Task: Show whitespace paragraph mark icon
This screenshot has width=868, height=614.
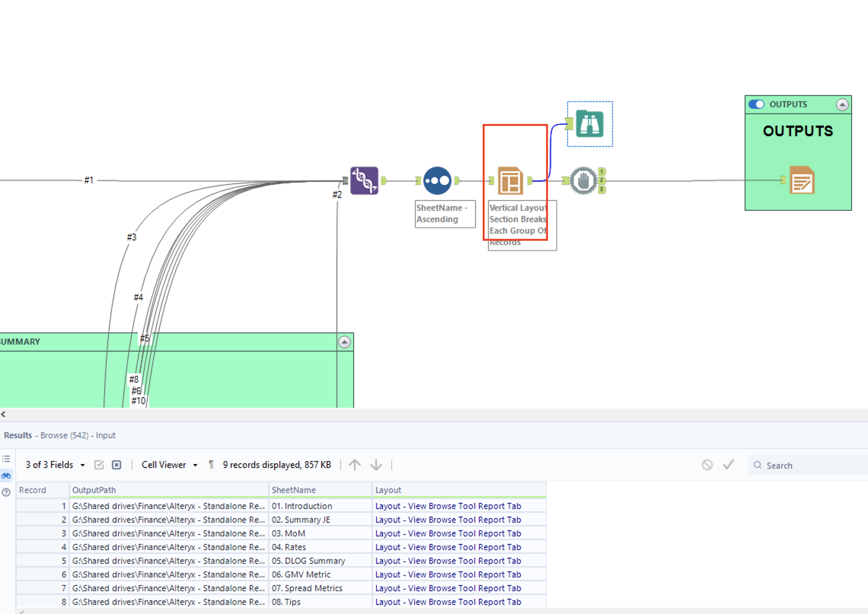Action: coord(211,465)
